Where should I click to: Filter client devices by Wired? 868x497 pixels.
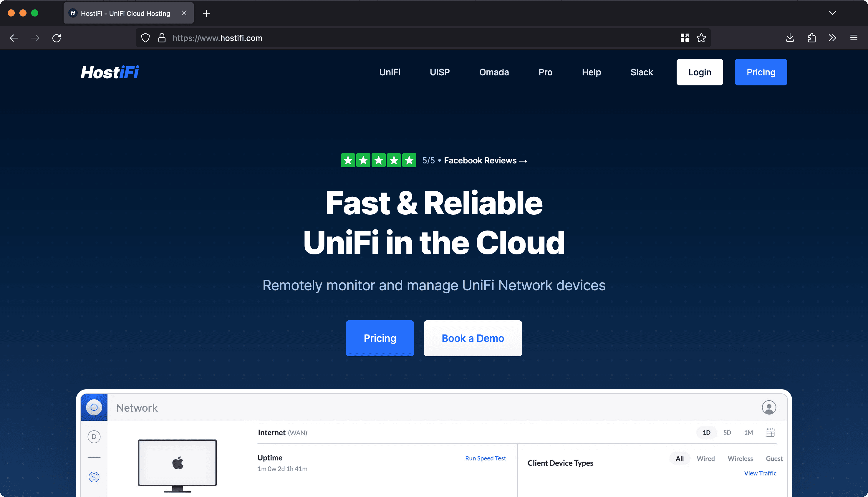coord(705,458)
